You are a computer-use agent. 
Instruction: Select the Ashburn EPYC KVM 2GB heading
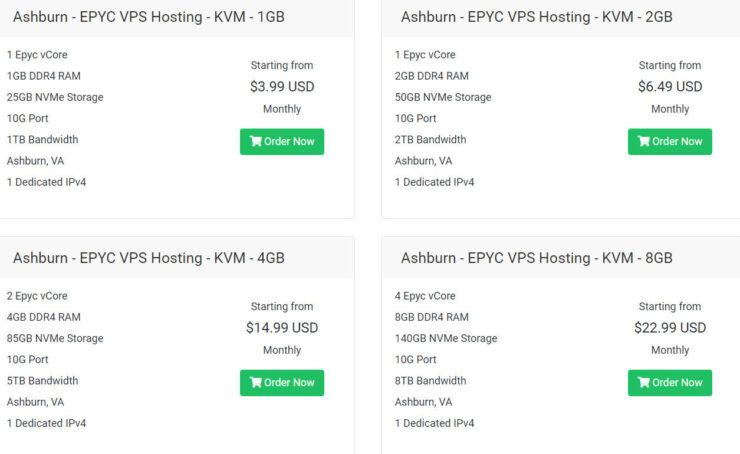[x=537, y=17]
